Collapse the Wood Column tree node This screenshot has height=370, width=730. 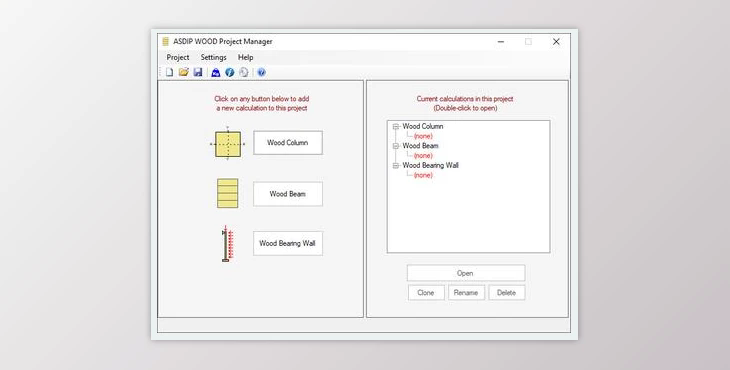click(396, 127)
